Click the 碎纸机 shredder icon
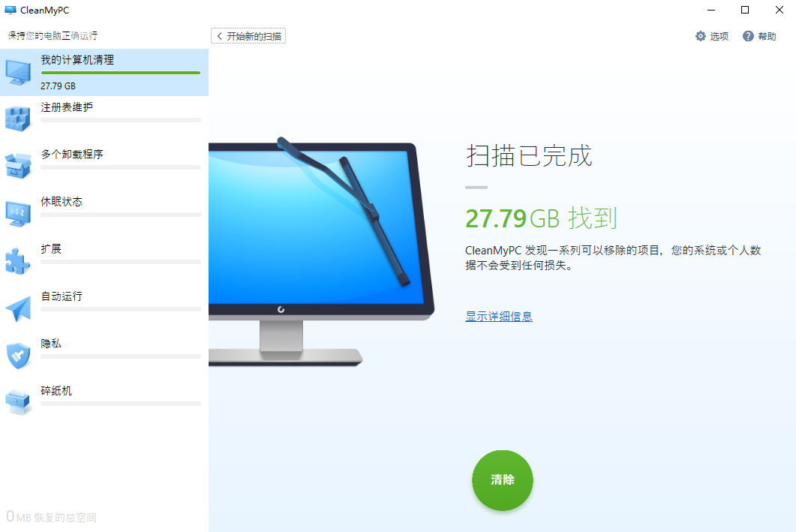The width and height of the screenshot is (796, 532). tap(17, 402)
